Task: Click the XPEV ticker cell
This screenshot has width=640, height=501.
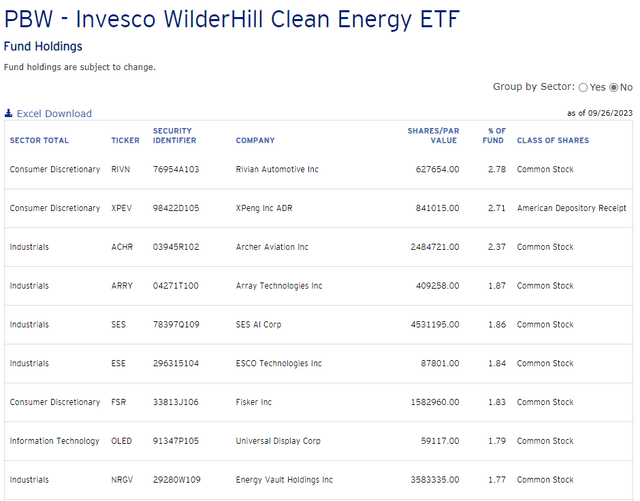Action: click(x=122, y=208)
